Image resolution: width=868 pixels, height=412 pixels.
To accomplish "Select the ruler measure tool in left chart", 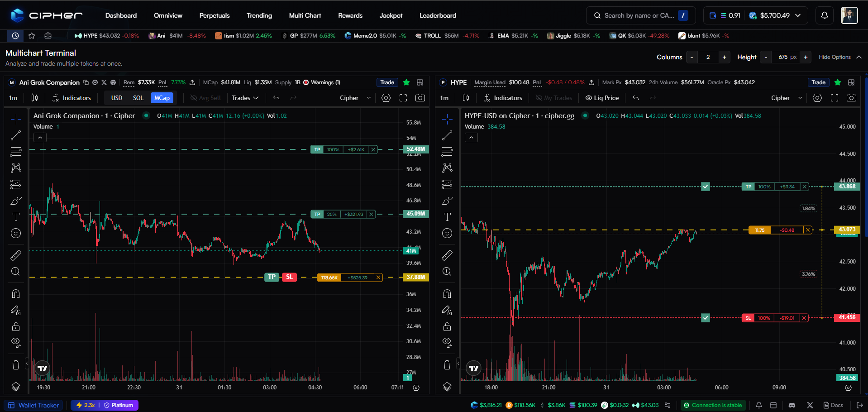I will [16, 255].
